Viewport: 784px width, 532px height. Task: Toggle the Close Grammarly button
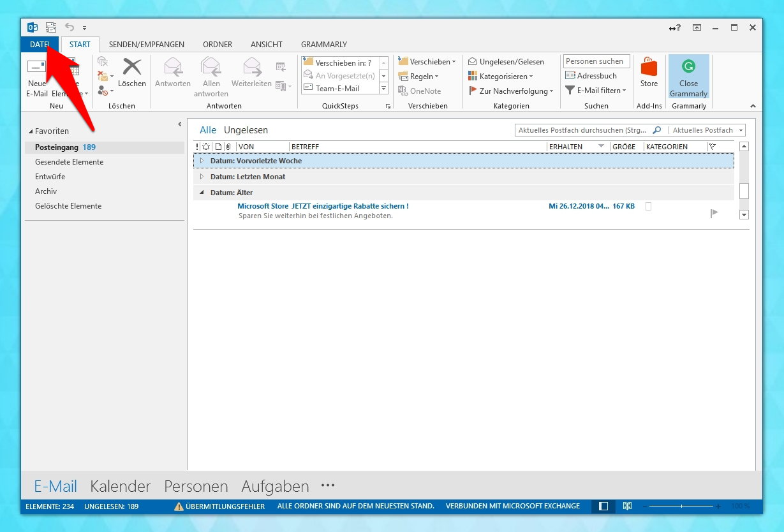pyautogui.click(x=688, y=77)
